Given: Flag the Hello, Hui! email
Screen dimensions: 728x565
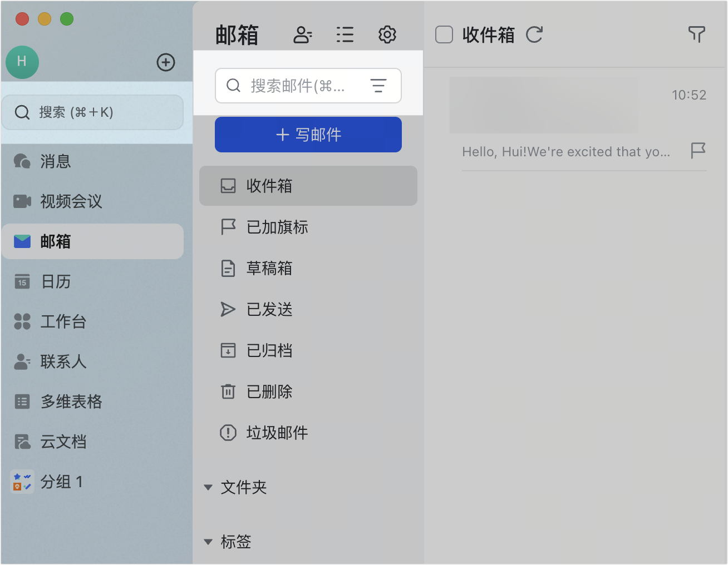Looking at the screenshot, I should click(698, 151).
